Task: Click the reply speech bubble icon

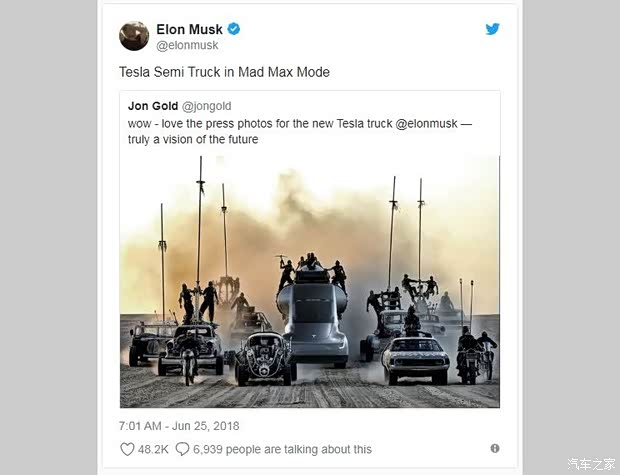Action: (182, 449)
